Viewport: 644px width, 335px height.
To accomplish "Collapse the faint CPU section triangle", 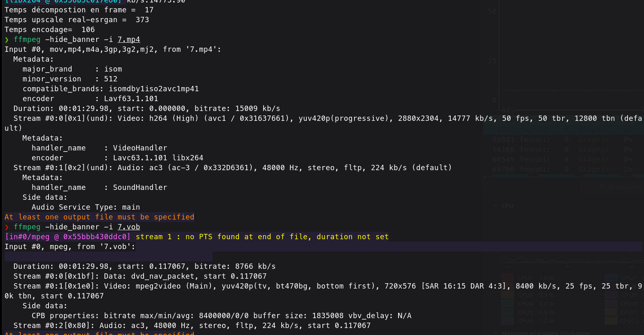I will [495, 206].
